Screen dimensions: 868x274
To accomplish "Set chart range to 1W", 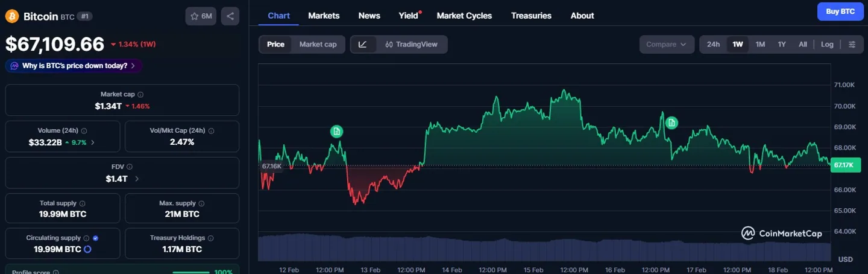I will [x=737, y=44].
